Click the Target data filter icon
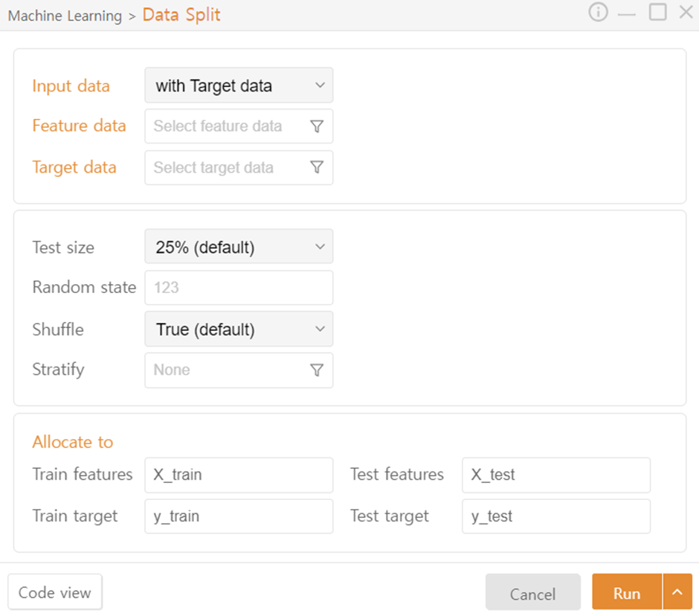Screen dimensions: 699x616 click(x=317, y=168)
